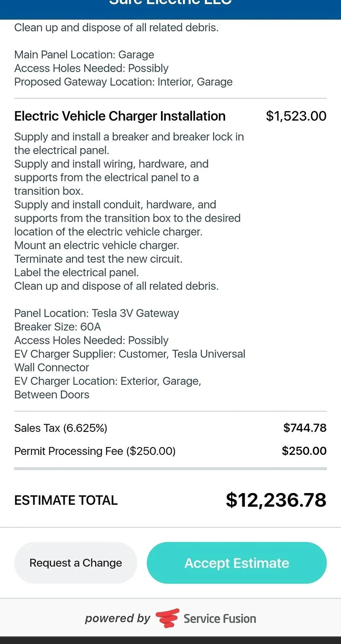Click the Sales Tax (6.625%) label
Image resolution: width=341 pixels, height=644 pixels.
[x=61, y=428]
